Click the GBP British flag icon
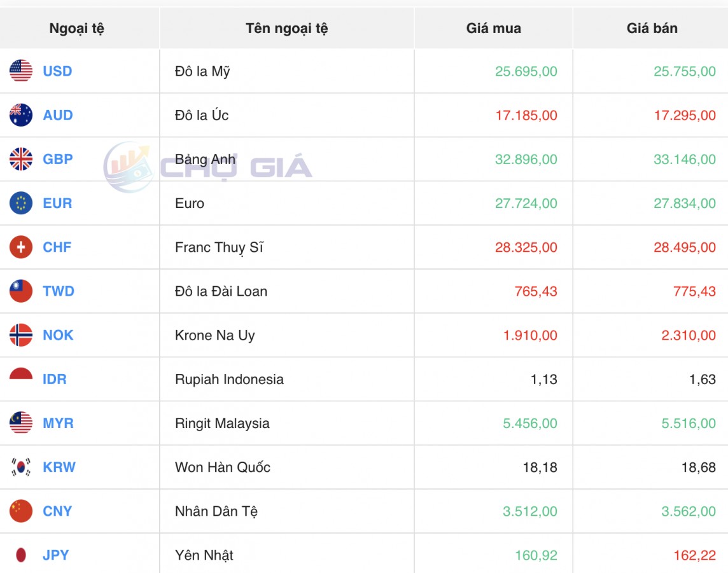Screen dimensions: 728x573 tap(20, 159)
